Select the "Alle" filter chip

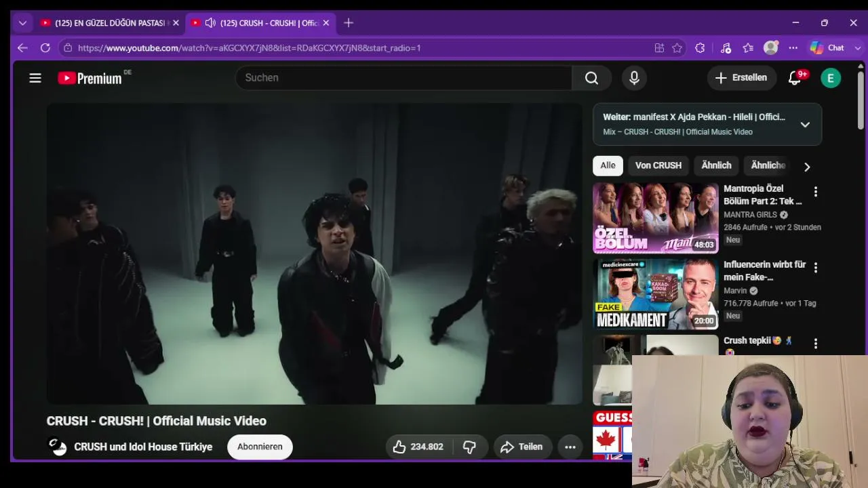tap(608, 165)
